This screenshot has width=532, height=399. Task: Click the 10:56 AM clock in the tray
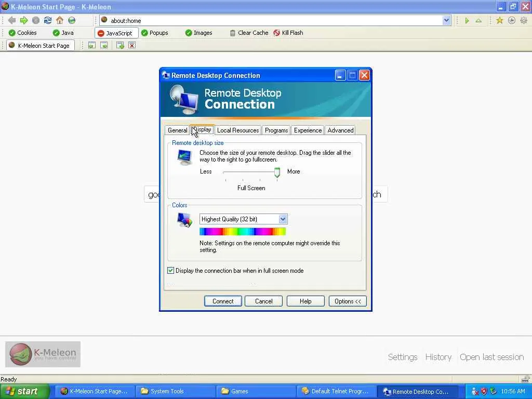click(513, 391)
